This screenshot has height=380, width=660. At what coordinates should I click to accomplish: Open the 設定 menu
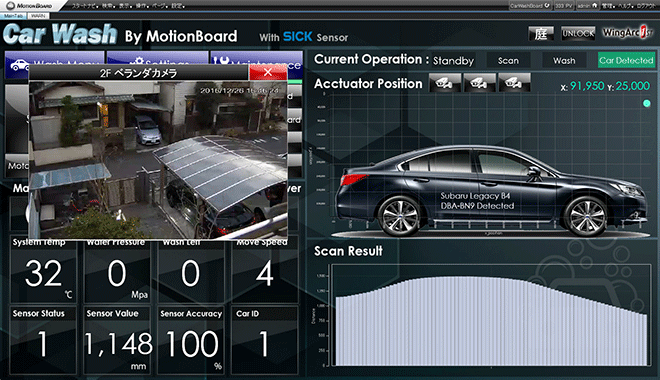[x=177, y=6]
